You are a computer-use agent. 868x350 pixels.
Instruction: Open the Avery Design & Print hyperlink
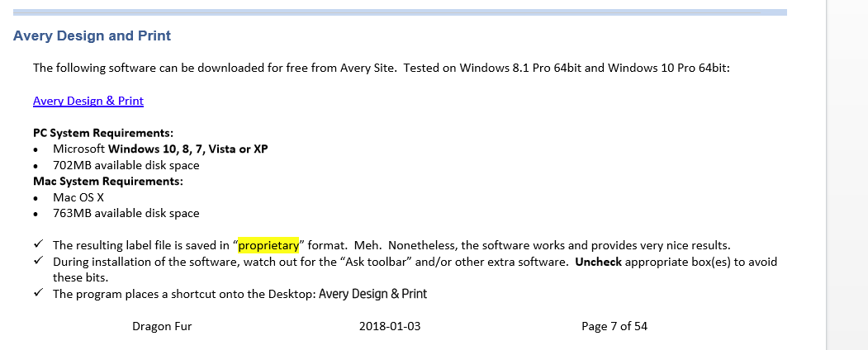88,101
